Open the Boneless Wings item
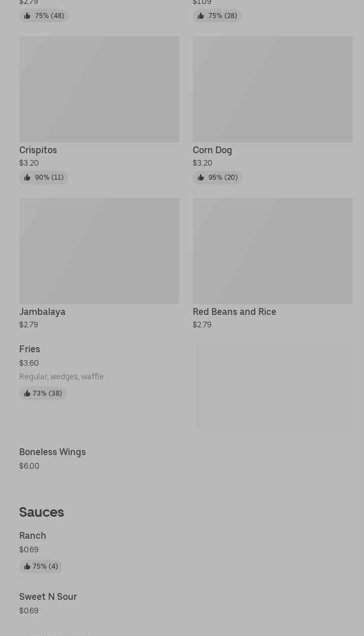The image size is (364, 636). point(53,452)
